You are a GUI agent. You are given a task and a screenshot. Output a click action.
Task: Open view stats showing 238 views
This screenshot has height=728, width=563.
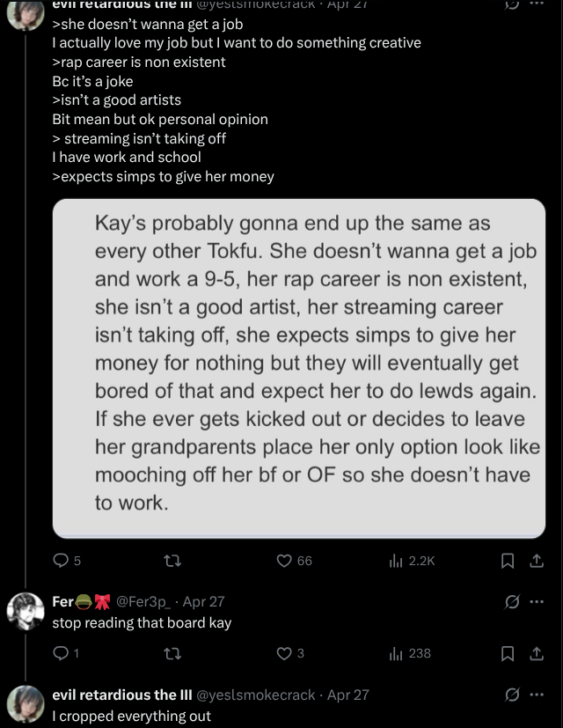pyautogui.click(x=396, y=653)
